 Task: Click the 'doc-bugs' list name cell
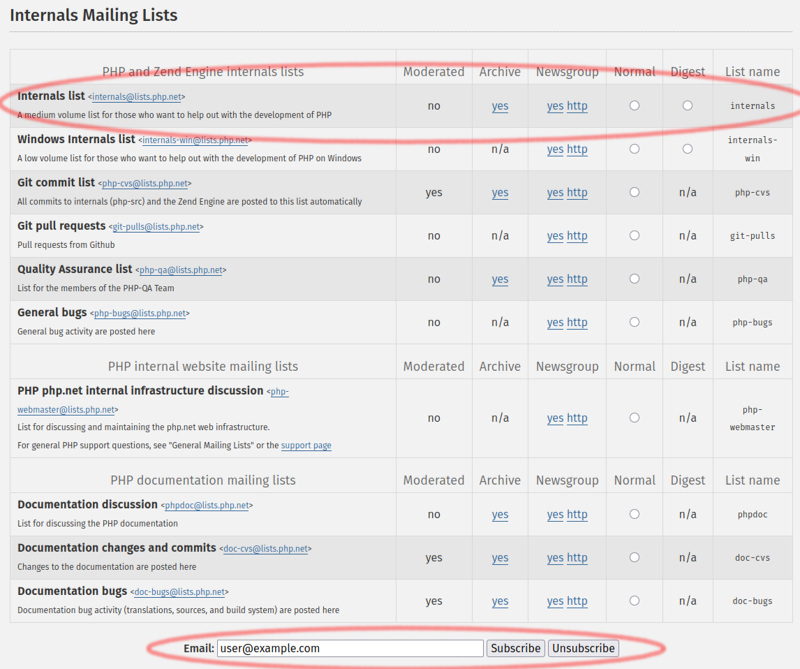coord(753,602)
